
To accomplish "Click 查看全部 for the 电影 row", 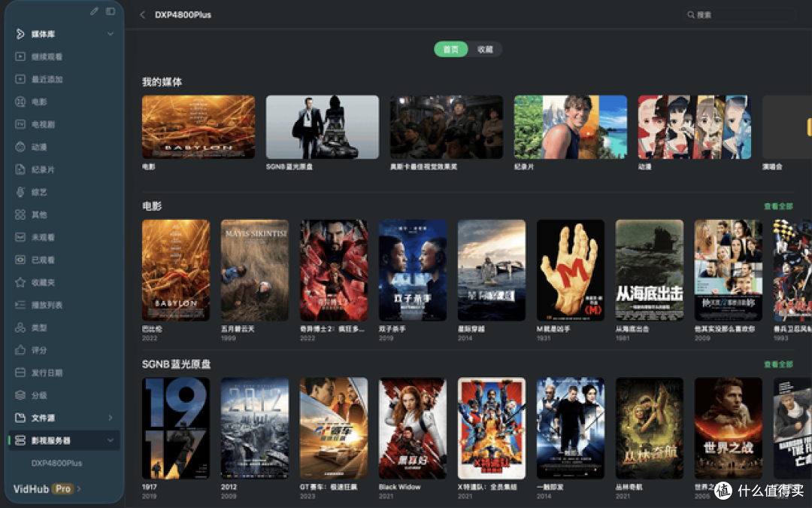I will click(778, 206).
